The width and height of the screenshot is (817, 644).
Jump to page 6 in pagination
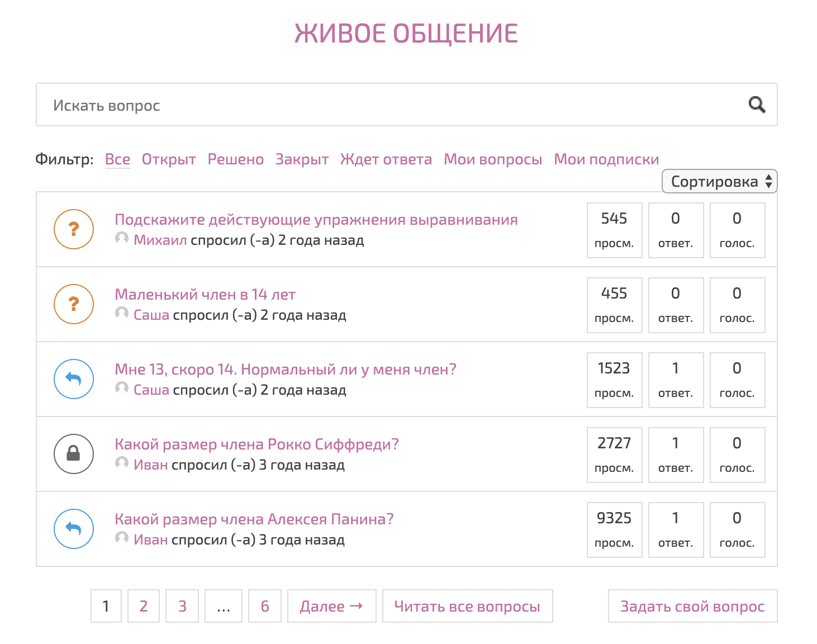click(265, 606)
